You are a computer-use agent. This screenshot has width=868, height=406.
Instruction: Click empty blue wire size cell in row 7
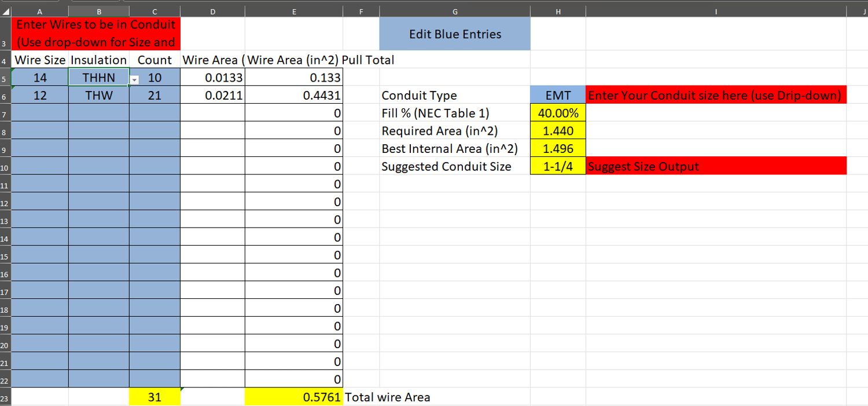tap(40, 113)
